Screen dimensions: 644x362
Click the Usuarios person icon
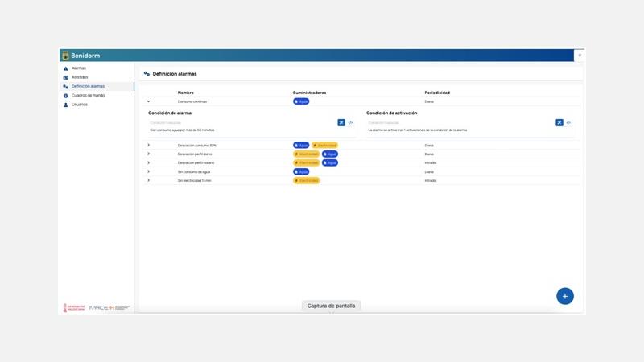[66, 105]
